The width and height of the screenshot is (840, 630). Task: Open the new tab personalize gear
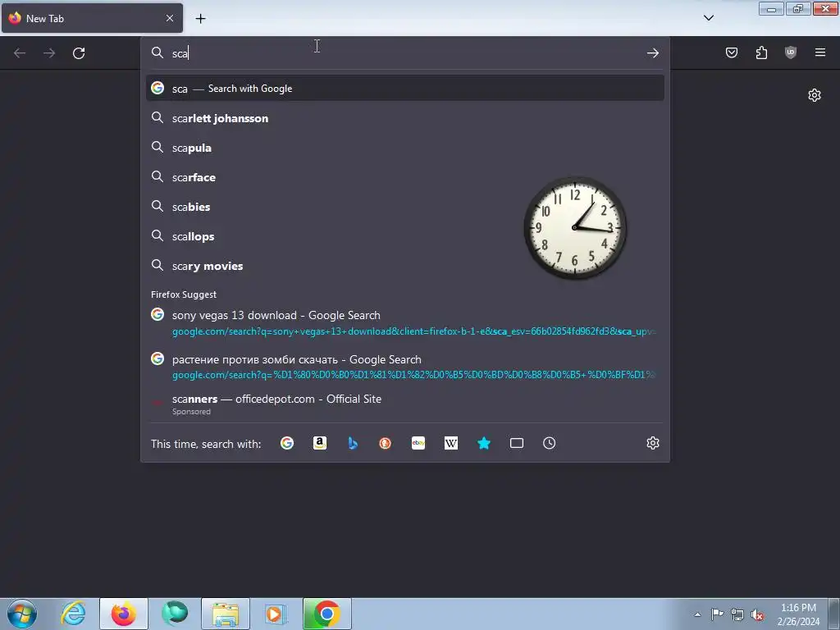click(x=815, y=95)
